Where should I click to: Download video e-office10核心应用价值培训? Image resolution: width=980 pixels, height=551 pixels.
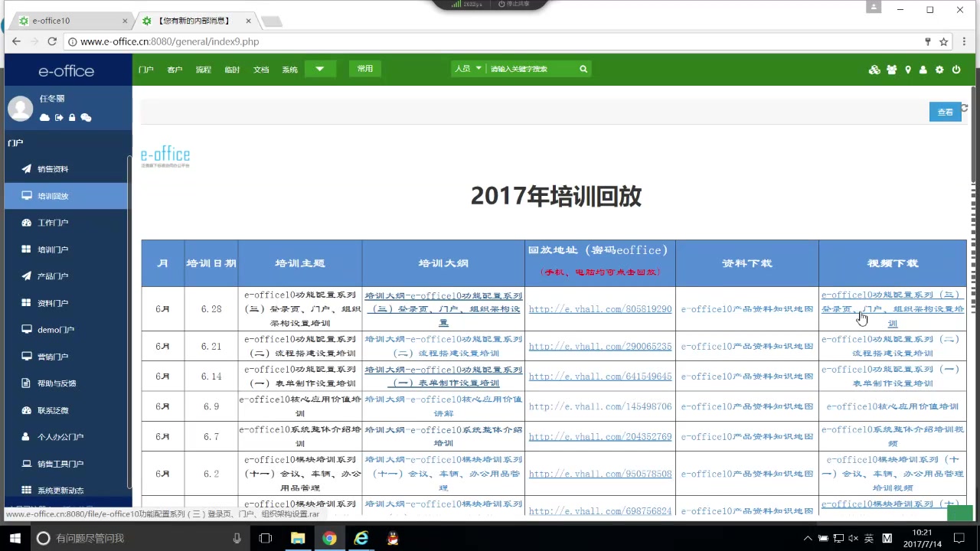click(x=893, y=406)
